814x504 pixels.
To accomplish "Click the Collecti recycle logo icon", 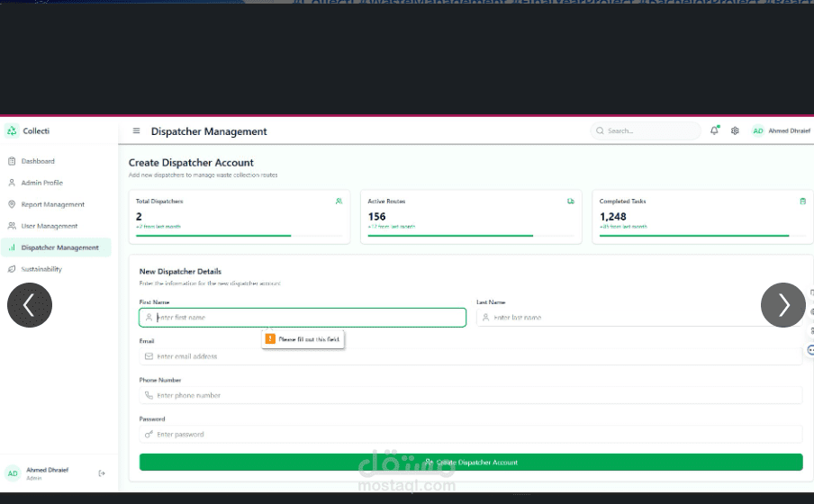I will (12, 130).
